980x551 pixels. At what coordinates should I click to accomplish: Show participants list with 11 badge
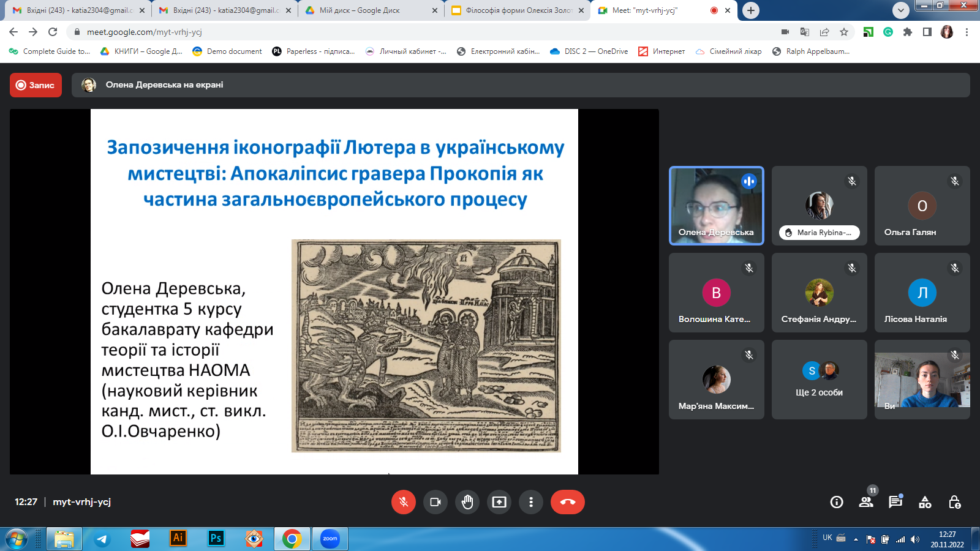[x=866, y=502]
